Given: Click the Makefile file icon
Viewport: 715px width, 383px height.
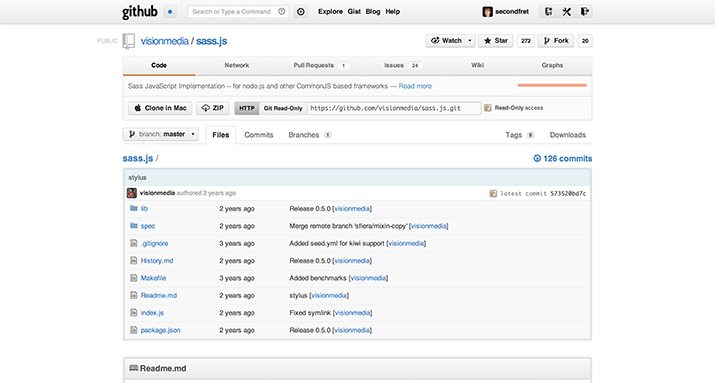Looking at the screenshot, I should (134, 278).
